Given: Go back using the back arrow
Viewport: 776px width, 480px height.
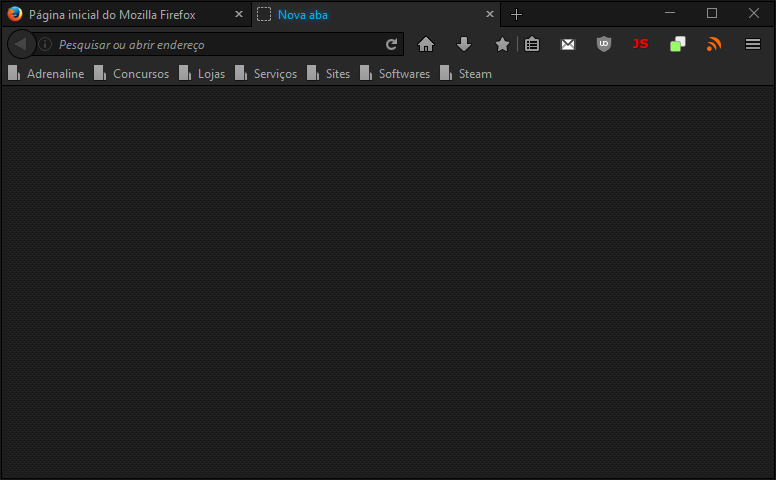Looking at the screenshot, I should pos(21,45).
